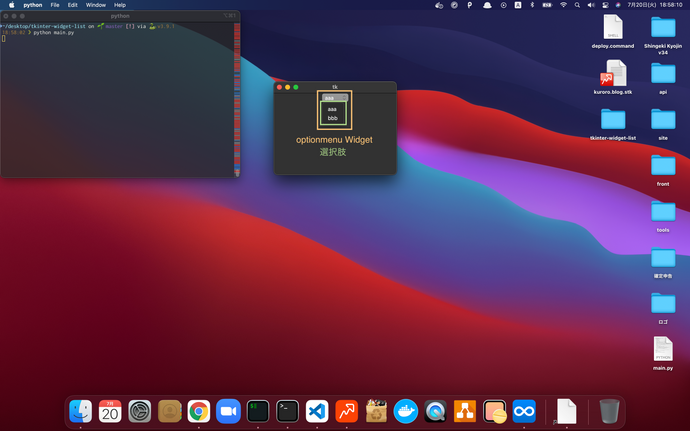Open the Window menu

click(x=95, y=5)
